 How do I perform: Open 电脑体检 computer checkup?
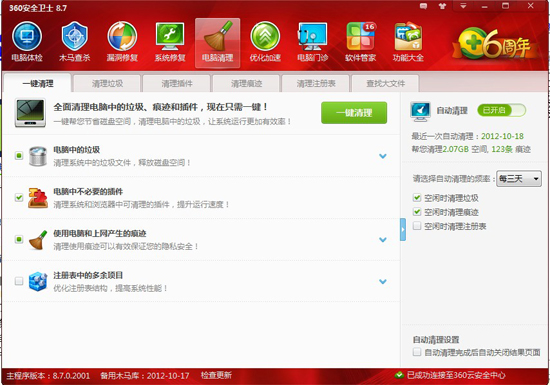(27, 42)
